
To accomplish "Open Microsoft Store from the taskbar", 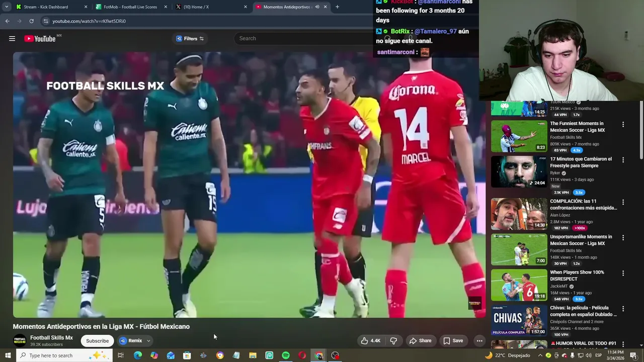I will (187, 355).
